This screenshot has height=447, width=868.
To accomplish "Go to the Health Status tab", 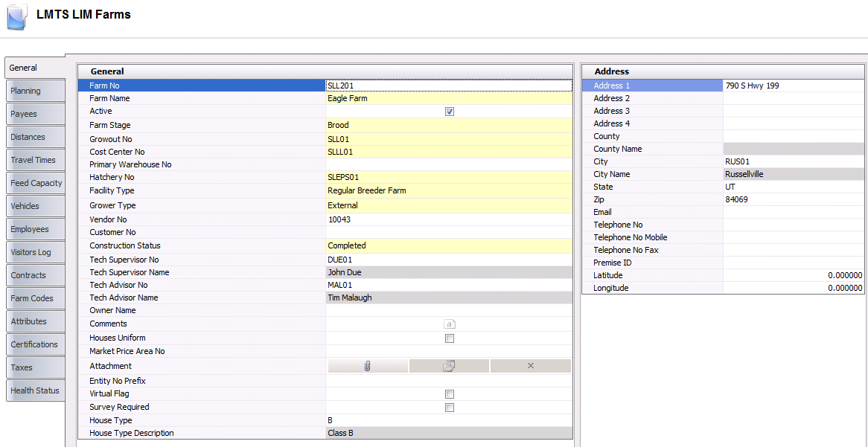I will tap(35, 390).
